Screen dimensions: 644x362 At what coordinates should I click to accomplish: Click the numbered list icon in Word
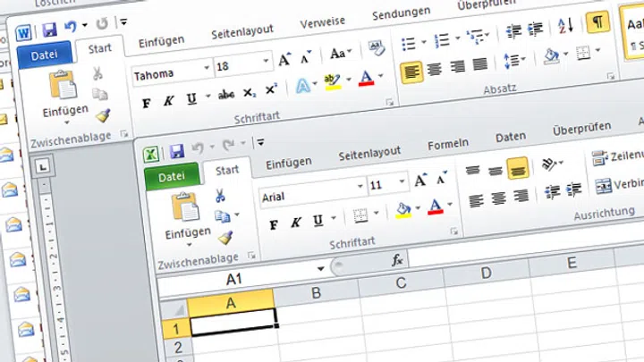coord(442,40)
